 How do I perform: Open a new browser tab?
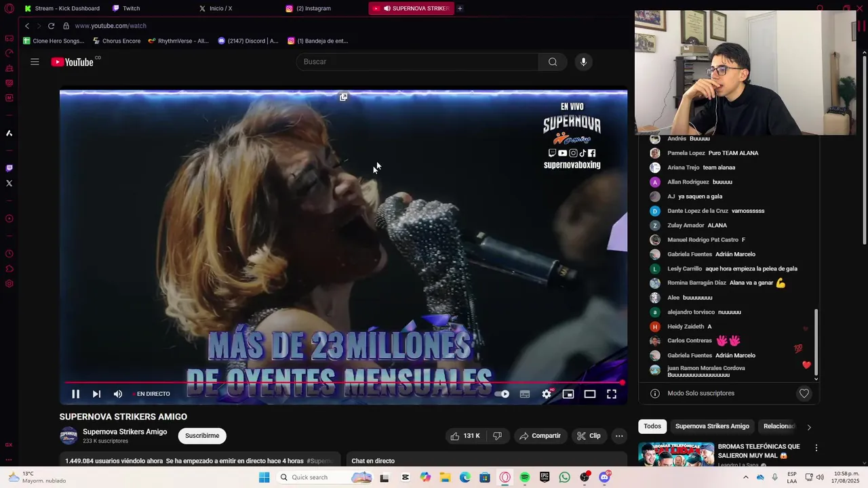click(460, 8)
